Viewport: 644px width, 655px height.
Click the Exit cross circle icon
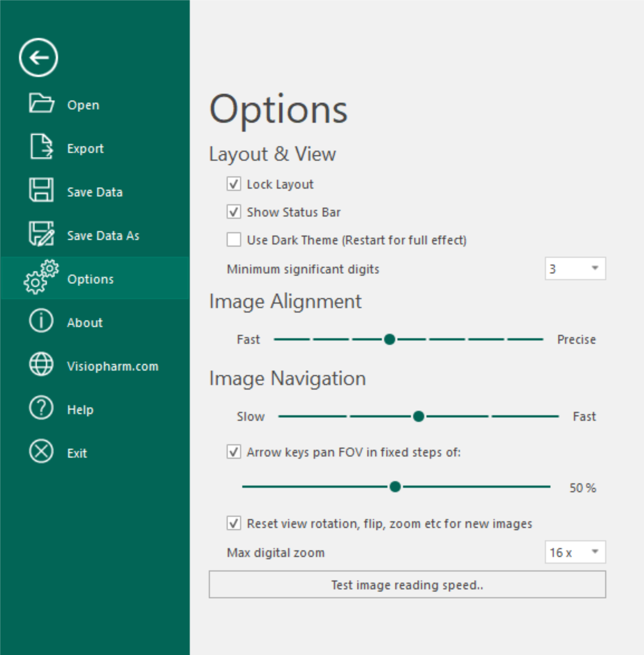(41, 451)
